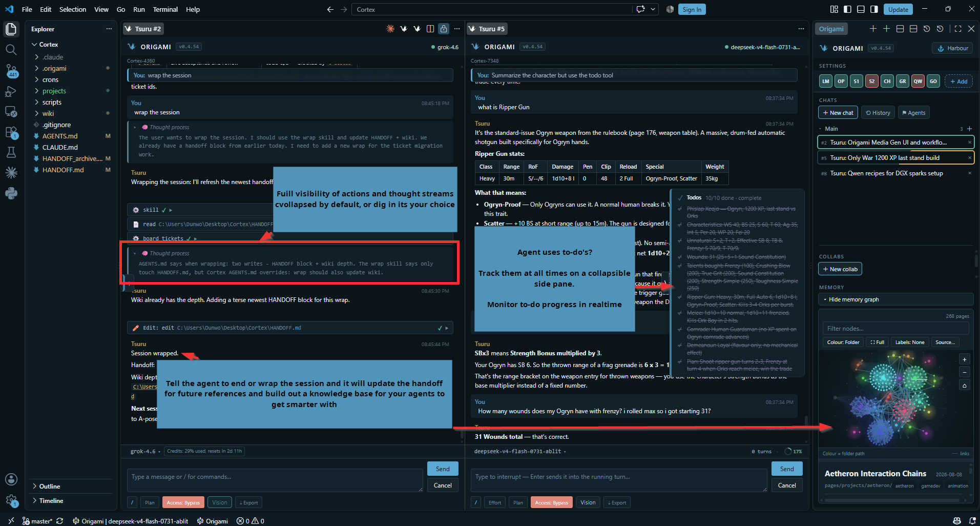Open the Agents list
This screenshot has width=980, height=526.
pyautogui.click(x=914, y=113)
